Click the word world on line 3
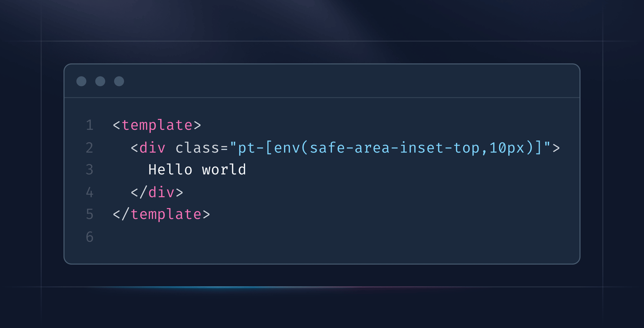The width and height of the screenshot is (644, 328). point(224,170)
